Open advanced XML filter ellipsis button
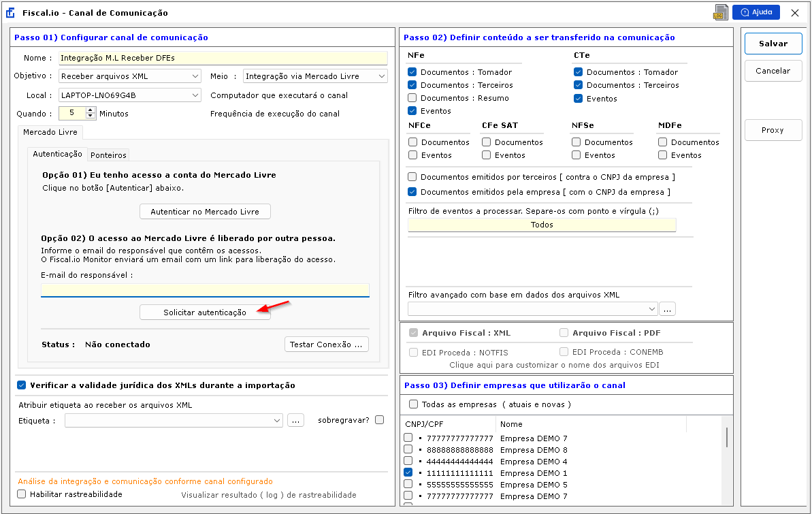The height and width of the screenshot is (514, 812). click(x=667, y=309)
